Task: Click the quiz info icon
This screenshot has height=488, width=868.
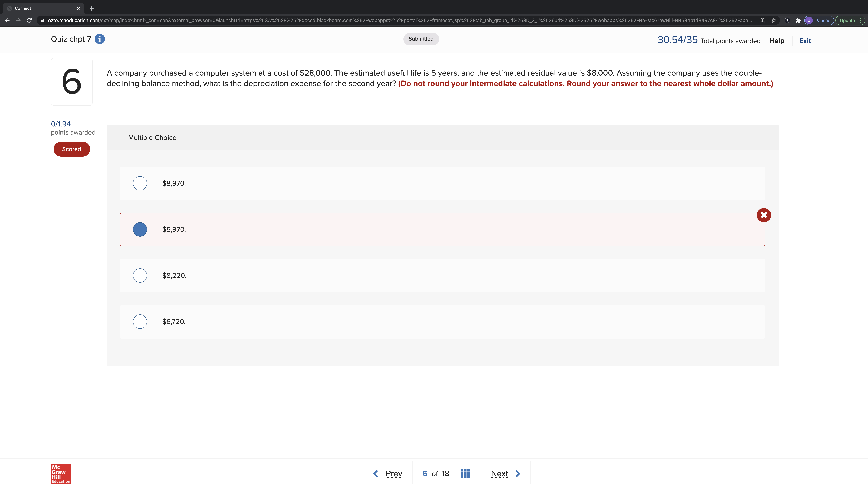Action: coord(100,39)
